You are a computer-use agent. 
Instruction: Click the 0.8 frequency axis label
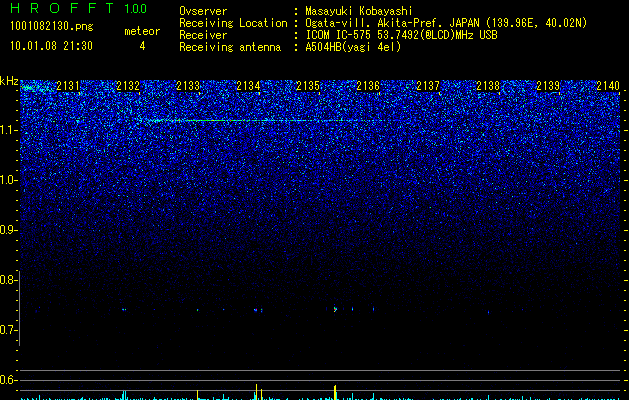coord(8,280)
